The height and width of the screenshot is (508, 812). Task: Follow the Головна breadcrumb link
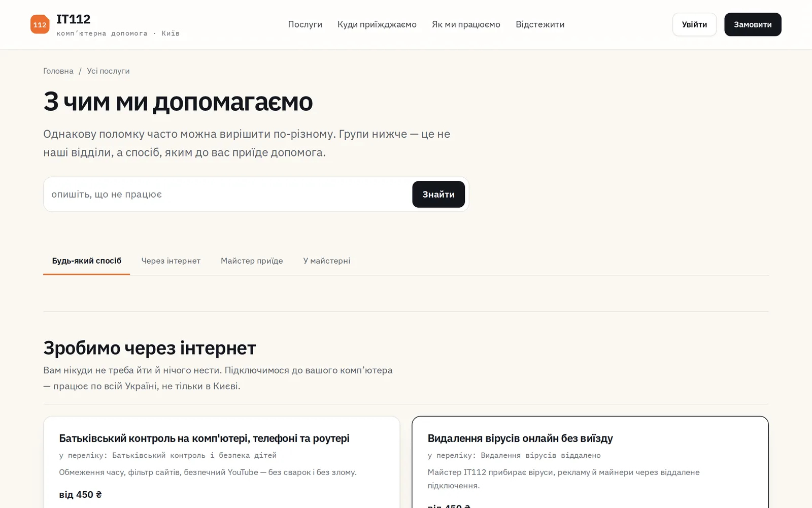pyautogui.click(x=58, y=71)
